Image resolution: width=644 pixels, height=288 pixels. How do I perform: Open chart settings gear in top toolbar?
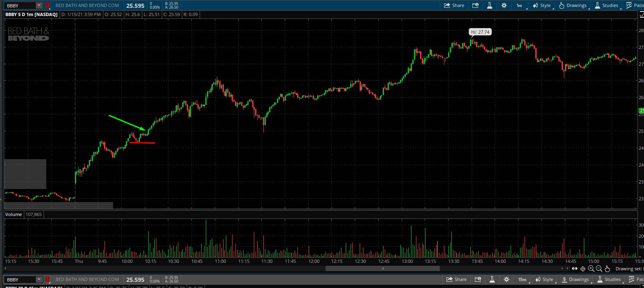coord(504,5)
